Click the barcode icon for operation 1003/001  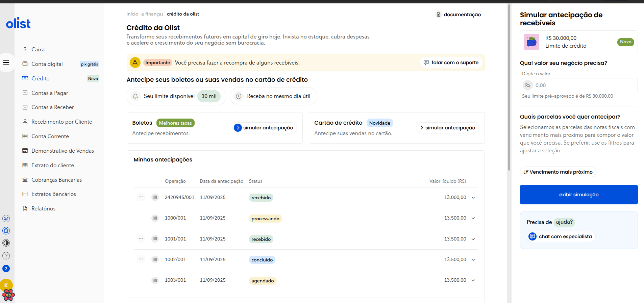pyautogui.click(x=155, y=280)
